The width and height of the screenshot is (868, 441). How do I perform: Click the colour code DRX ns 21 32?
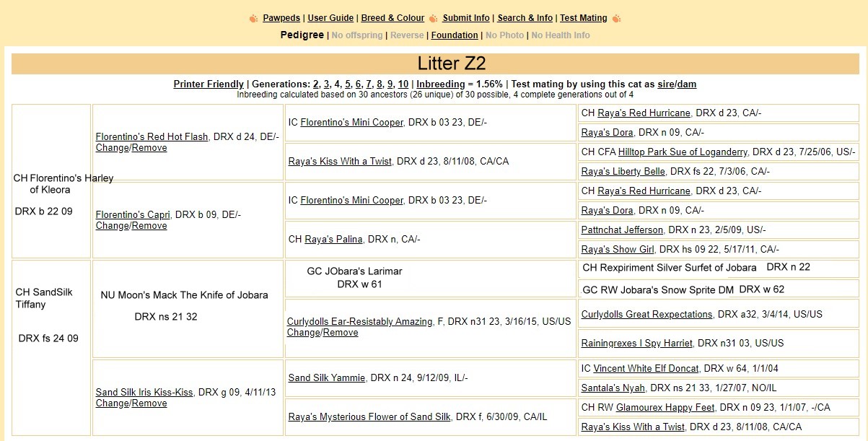coord(166,317)
